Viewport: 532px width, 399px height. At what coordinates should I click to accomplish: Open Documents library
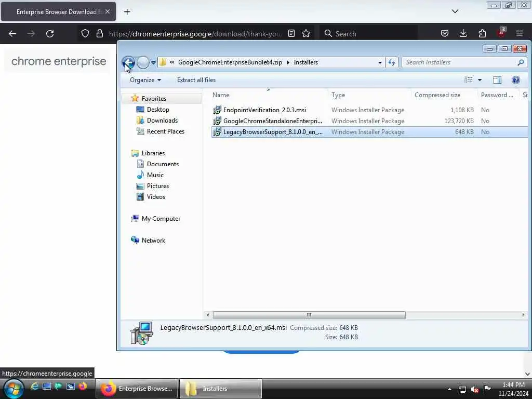163,164
